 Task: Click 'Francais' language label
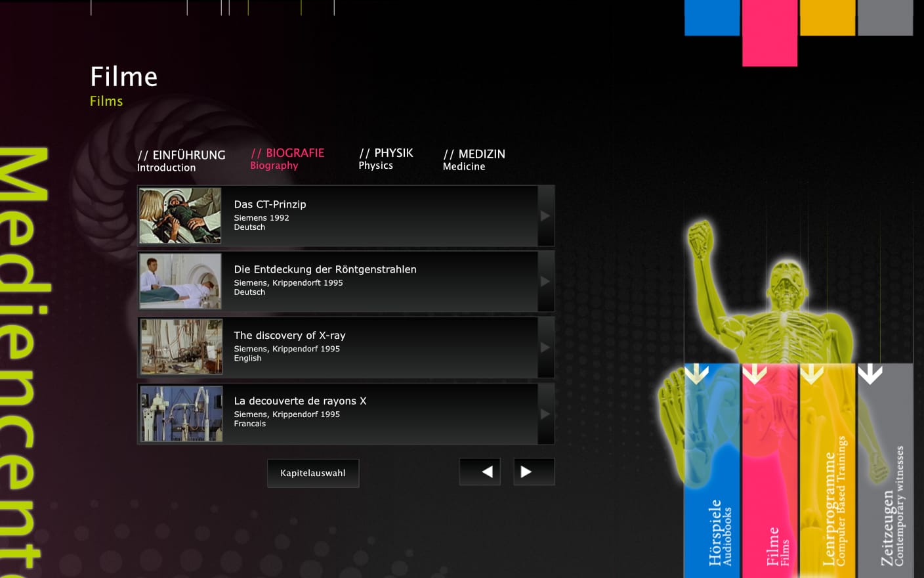[249, 424]
